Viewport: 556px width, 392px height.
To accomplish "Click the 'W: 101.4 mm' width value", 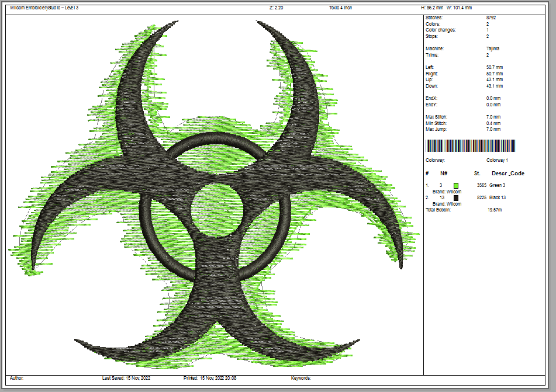I will point(459,8).
